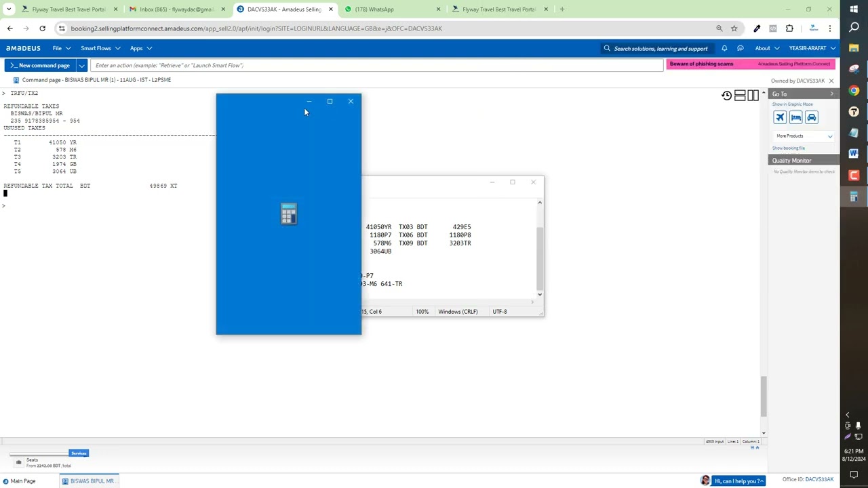Screen dimensions: 868x488
Task: Bookmark this page with star icon
Action: tap(734, 28)
